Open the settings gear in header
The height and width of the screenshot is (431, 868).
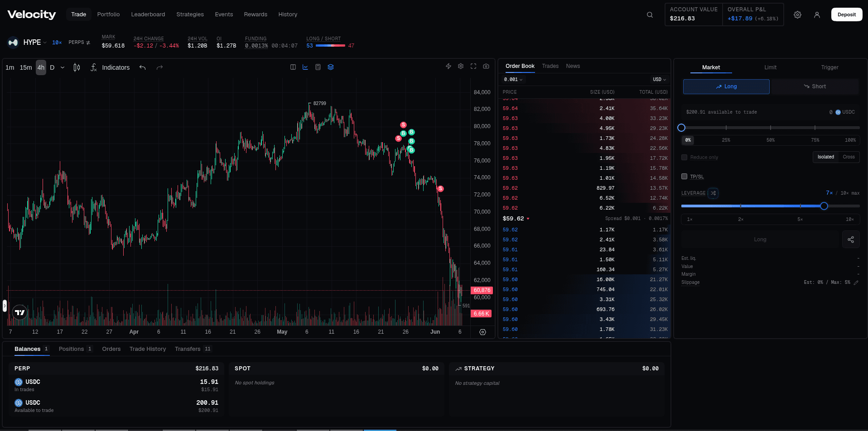[x=797, y=14]
